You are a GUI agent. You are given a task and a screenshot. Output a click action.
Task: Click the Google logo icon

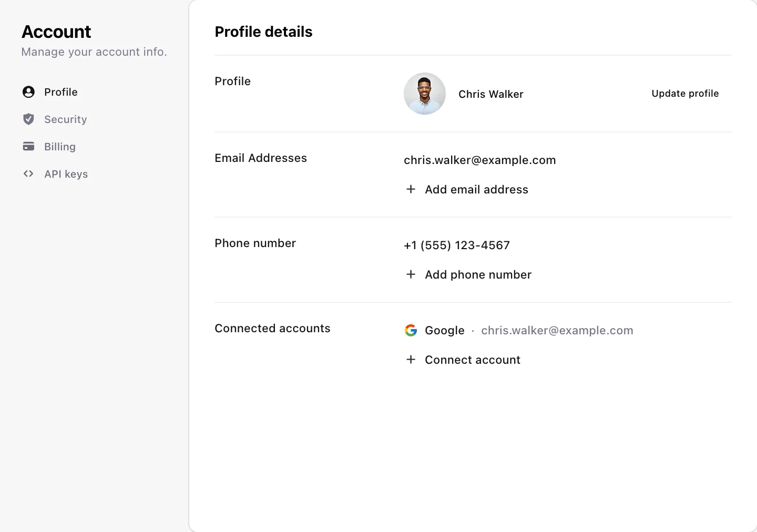click(411, 330)
